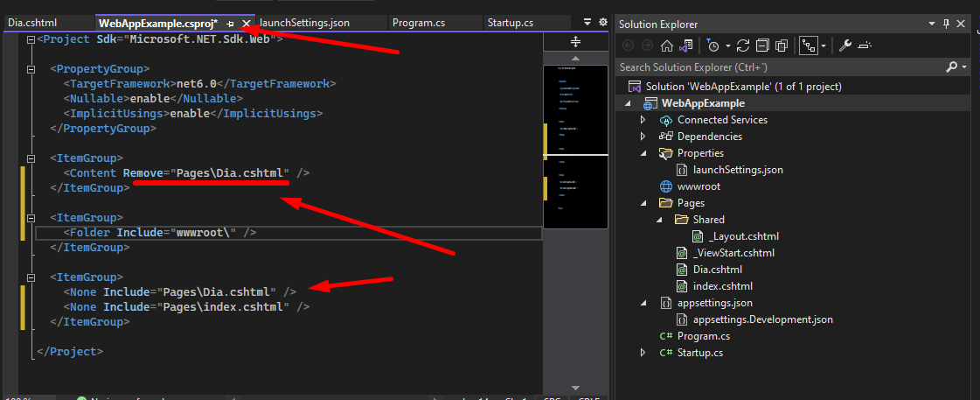Open Properties using the wrench icon
This screenshot has height=400, width=980.
point(844,45)
